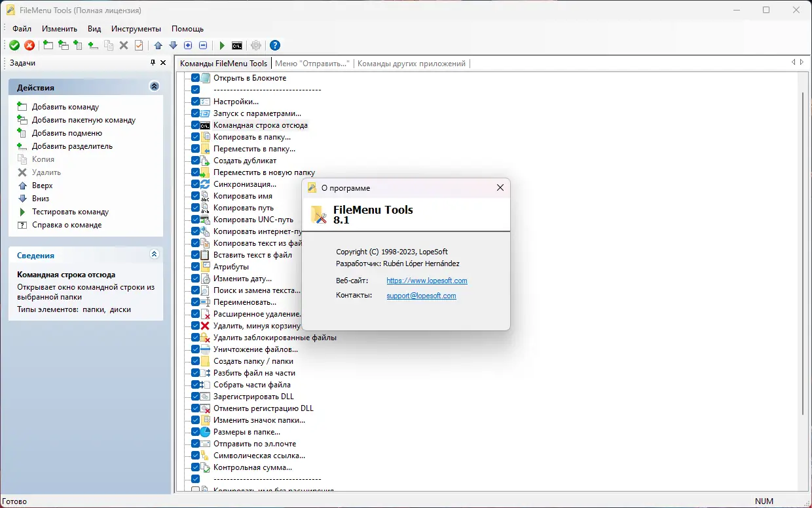Click the pin icon of Задачи panel

(x=153, y=63)
